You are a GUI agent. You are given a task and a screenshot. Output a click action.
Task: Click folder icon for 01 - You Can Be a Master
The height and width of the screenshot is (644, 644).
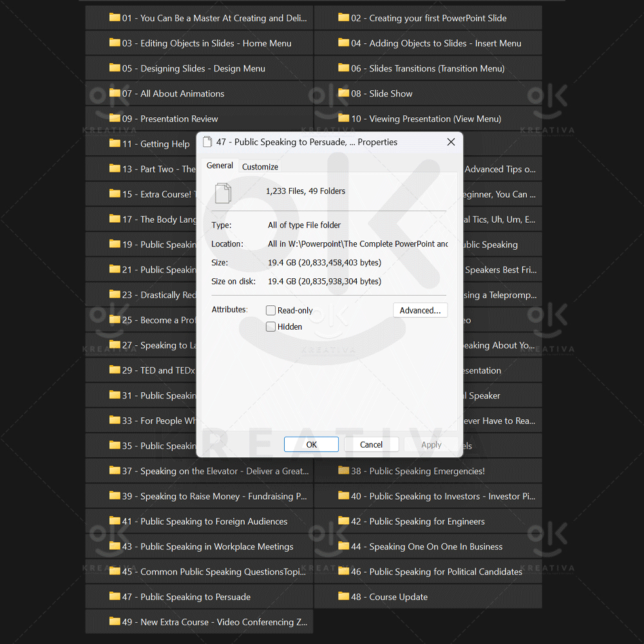pos(115,18)
